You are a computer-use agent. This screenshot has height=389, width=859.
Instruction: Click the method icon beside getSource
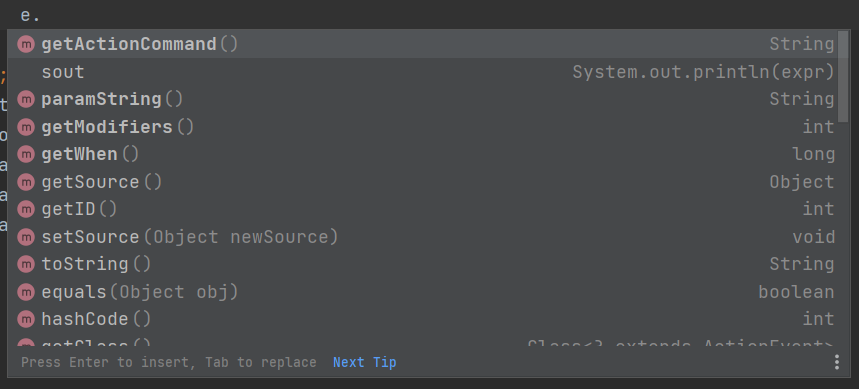pyautogui.click(x=26, y=182)
